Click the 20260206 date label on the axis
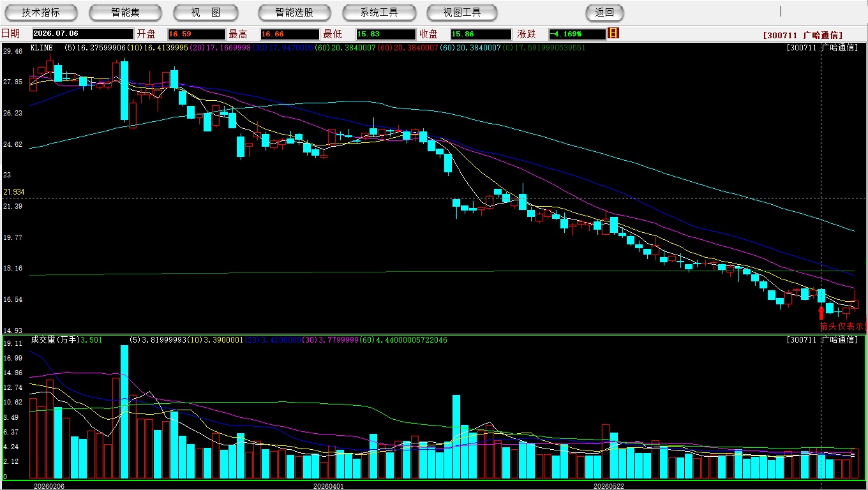The image size is (868, 490). click(49, 486)
